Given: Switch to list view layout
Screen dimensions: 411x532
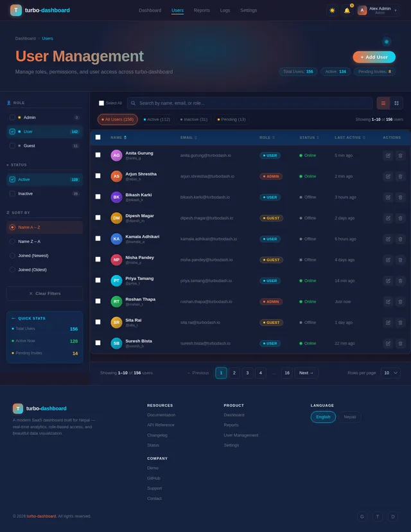Looking at the screenshot, I should [383, 103].
